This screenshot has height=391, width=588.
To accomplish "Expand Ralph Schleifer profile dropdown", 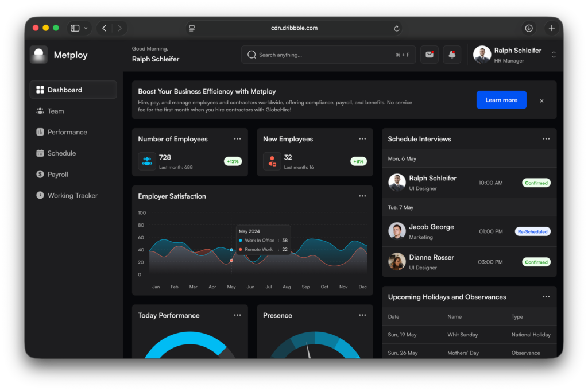I will click(x=554, y=55).
